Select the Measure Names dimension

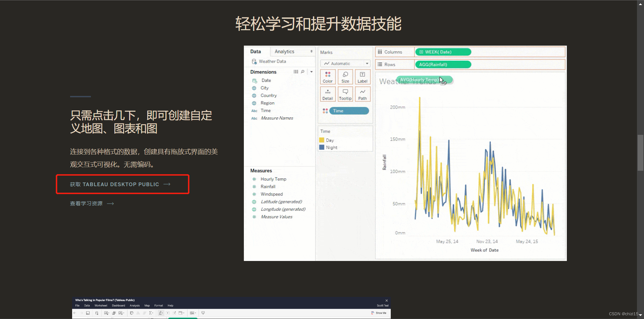click(277, 118)
